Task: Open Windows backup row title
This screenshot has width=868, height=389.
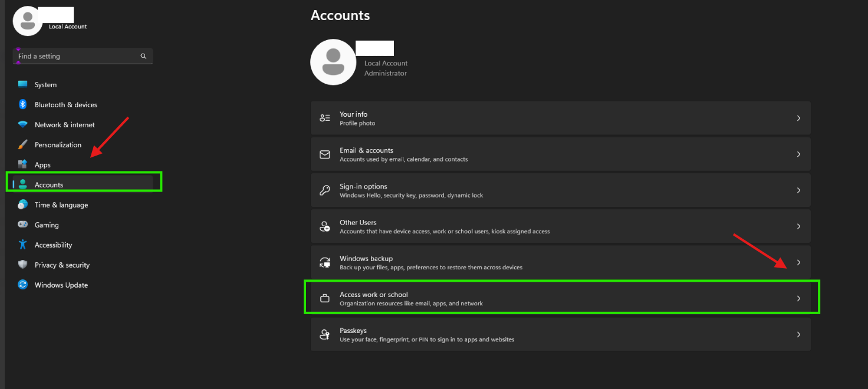Action: tap(366, 258)
